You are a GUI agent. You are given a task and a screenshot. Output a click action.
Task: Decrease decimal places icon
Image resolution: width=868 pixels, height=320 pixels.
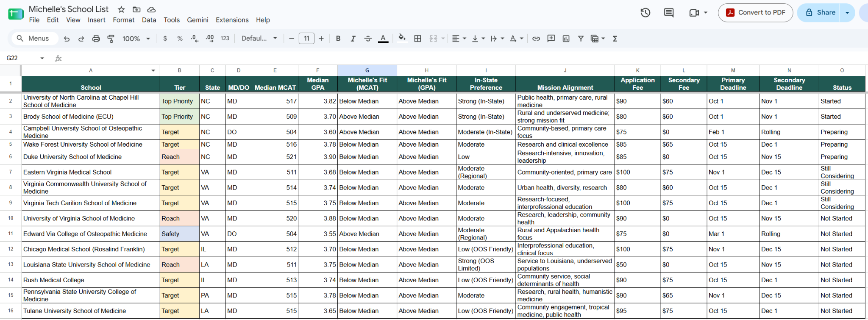195,39
